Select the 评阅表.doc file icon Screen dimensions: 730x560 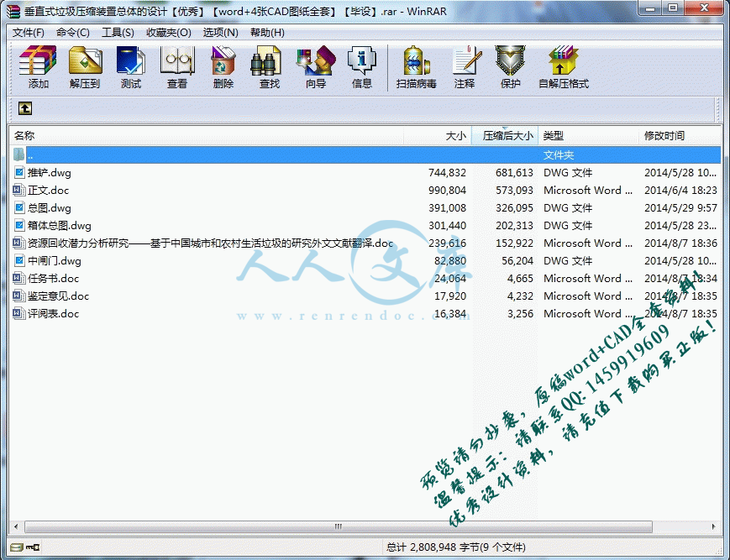18,313
